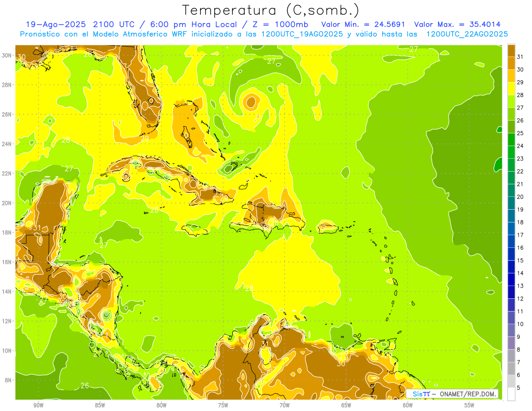Click the 75W longitude axis label
Screen dimensions: 532x411
223,405
